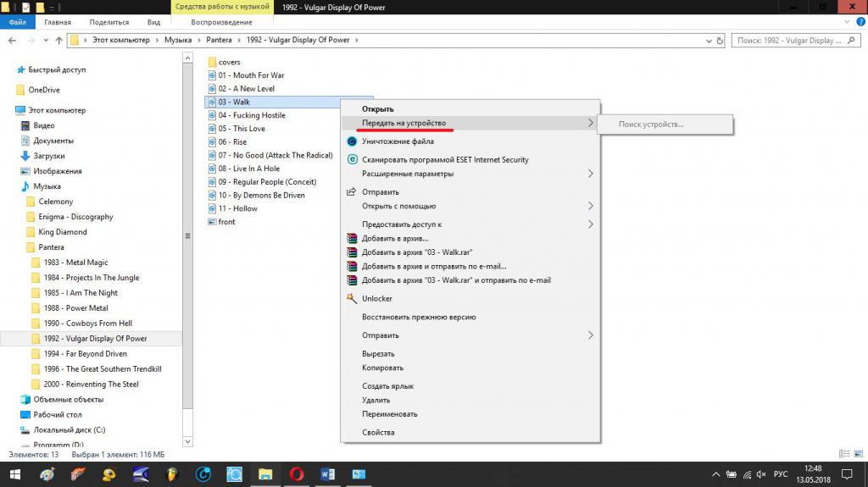Click 'Музыка' in the address breadcrumb
Viewport: 868px width, 487px height.
[178, 40]
